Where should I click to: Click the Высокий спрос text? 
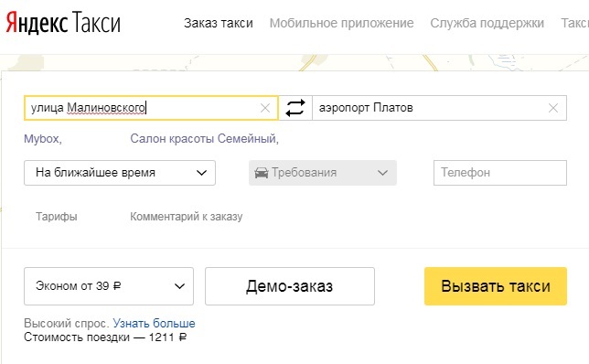pos(67,323)
